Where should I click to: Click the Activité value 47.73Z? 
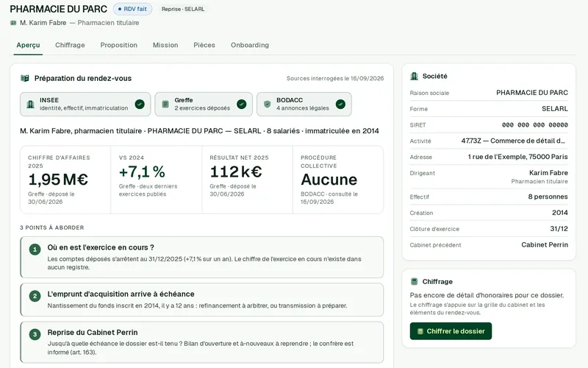point(513,141)
